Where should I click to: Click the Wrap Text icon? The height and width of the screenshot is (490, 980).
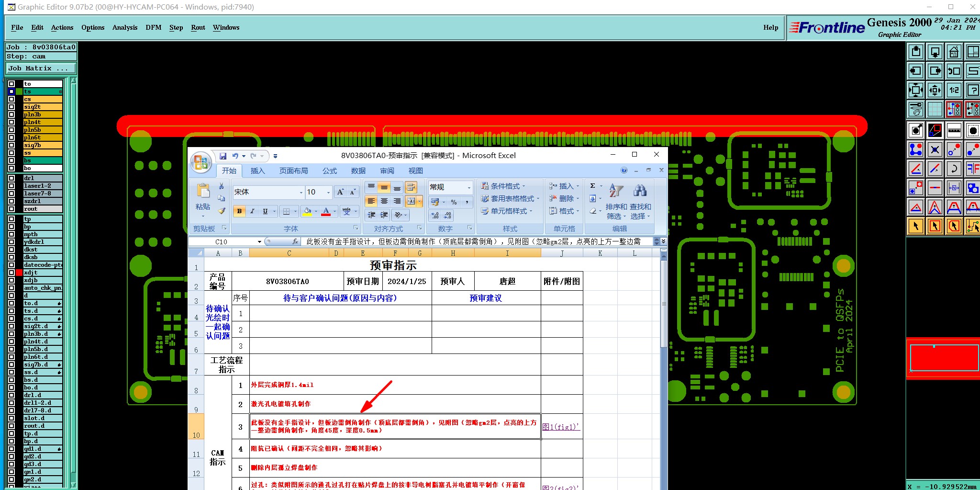411,187
